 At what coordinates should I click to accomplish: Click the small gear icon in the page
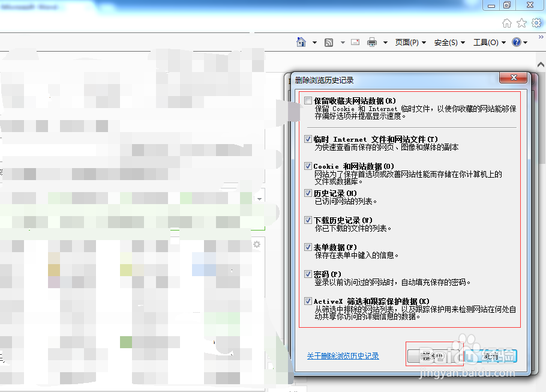(257, 244)
